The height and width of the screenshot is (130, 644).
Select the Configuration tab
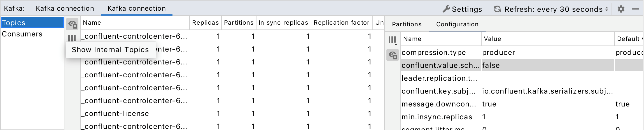click(457, 24)
